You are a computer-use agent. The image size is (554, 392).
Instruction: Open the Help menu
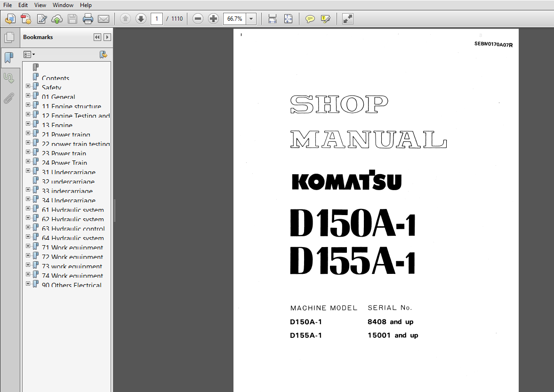(86, 5)
